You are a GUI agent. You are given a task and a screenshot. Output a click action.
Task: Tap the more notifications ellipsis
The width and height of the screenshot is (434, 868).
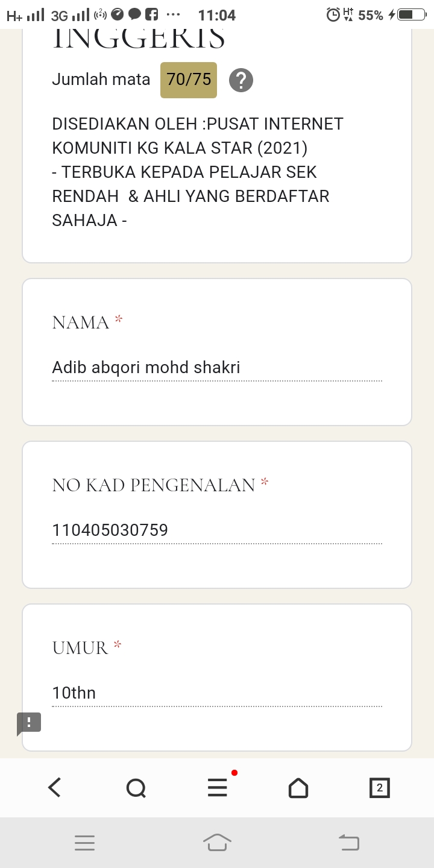point(173,14)
